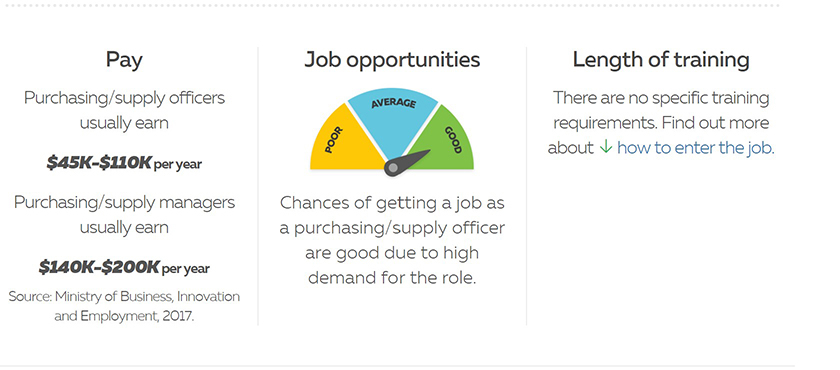Click the POOR label on the gauge

pos(333,140)
